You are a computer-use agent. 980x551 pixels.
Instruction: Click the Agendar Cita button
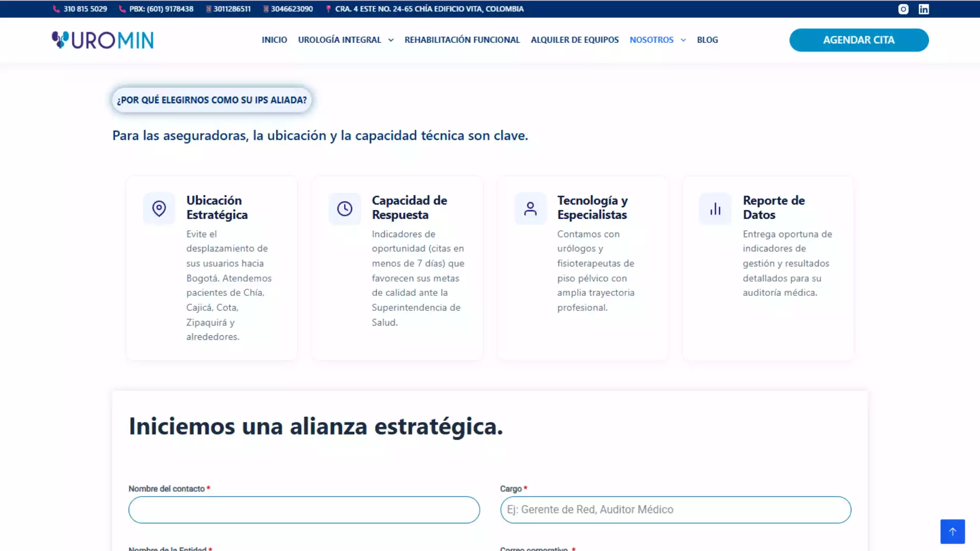pyautogui.click(x=859, y=40)
